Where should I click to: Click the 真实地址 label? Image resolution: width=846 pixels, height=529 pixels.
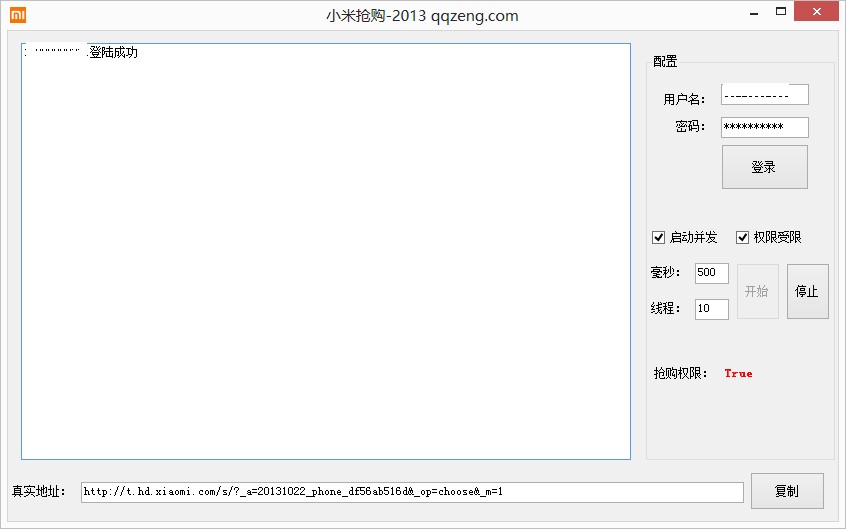tap(38, 491)
